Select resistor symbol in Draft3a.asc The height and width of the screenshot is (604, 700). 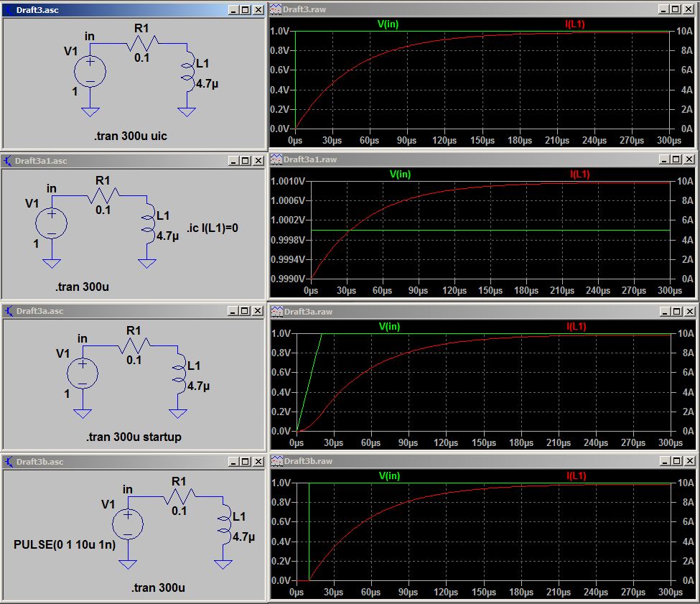[134, 345]
